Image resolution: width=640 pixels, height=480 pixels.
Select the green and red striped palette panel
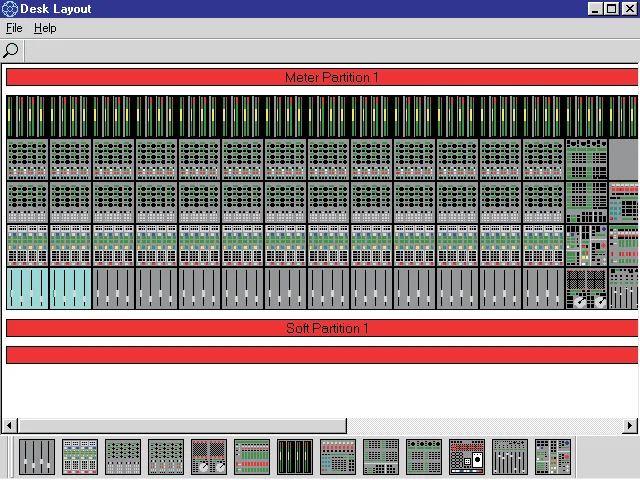click(252, 457)
